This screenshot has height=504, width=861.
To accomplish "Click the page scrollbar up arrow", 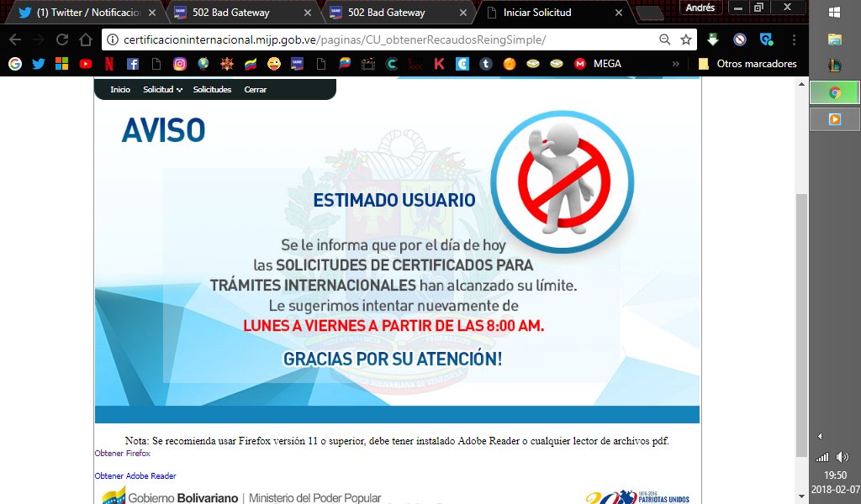I will click(801, 85).
